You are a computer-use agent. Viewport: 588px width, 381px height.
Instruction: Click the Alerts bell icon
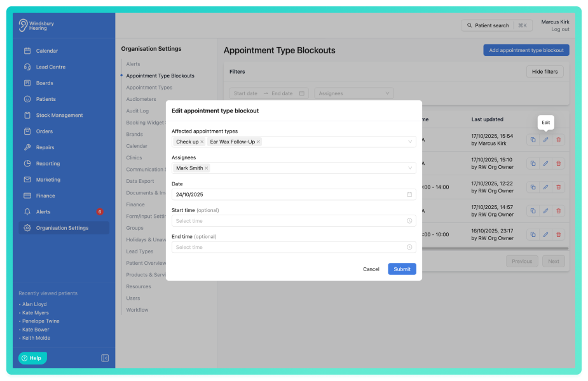tap(27, 212)
